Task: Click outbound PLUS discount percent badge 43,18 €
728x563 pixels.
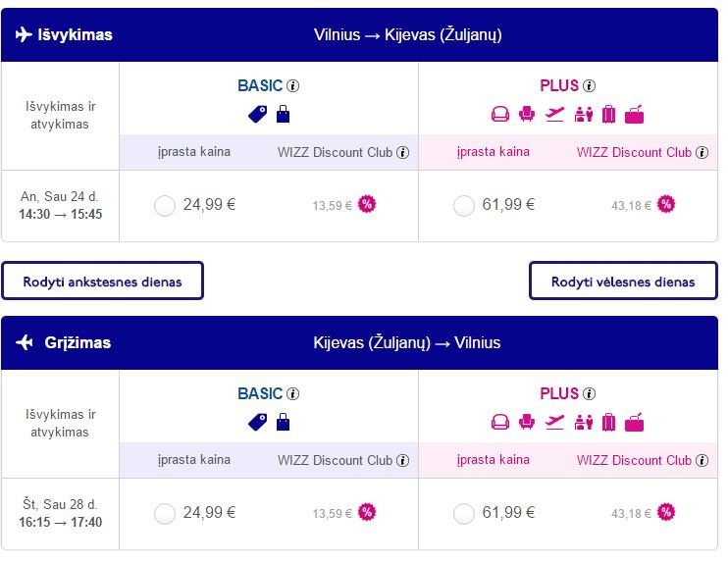Action: coord(666,204)
